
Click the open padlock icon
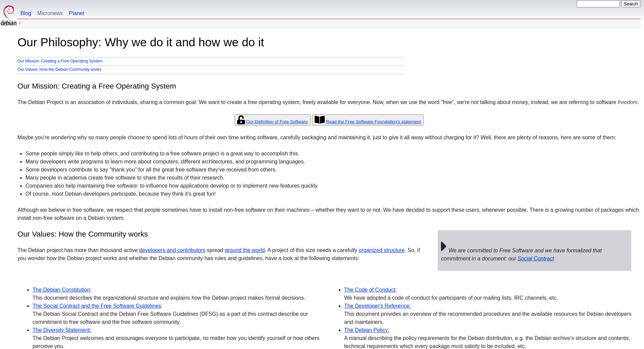[241, 120]
